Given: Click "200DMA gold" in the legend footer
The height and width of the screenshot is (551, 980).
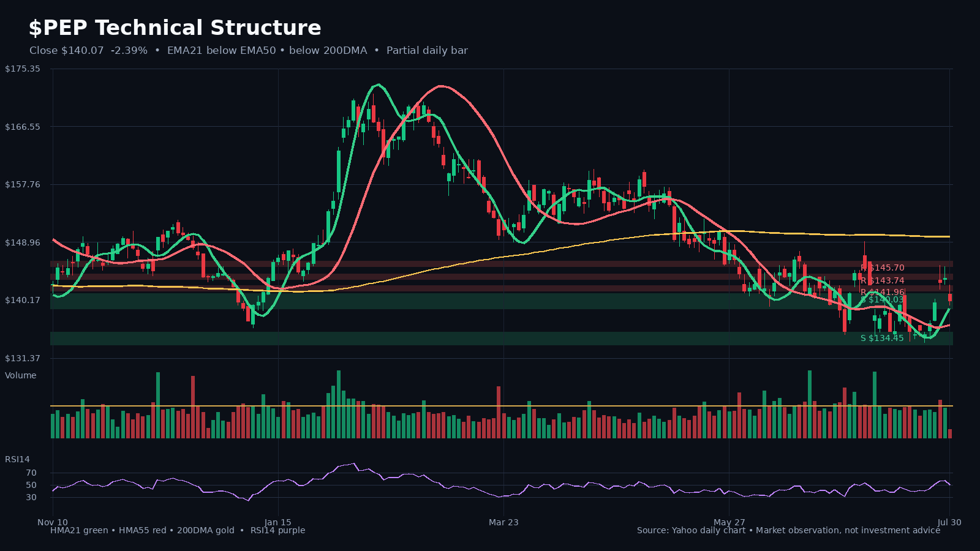Looking at the screenshot, I should tap(206, 530).
